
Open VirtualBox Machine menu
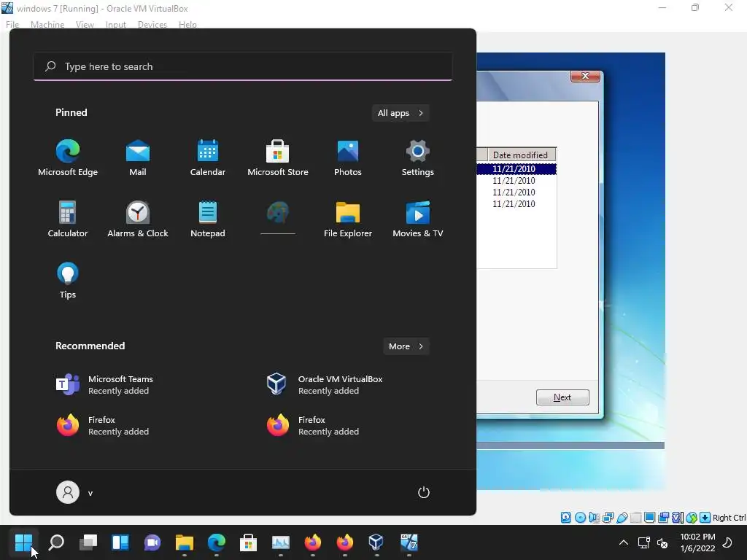[47, 24]
